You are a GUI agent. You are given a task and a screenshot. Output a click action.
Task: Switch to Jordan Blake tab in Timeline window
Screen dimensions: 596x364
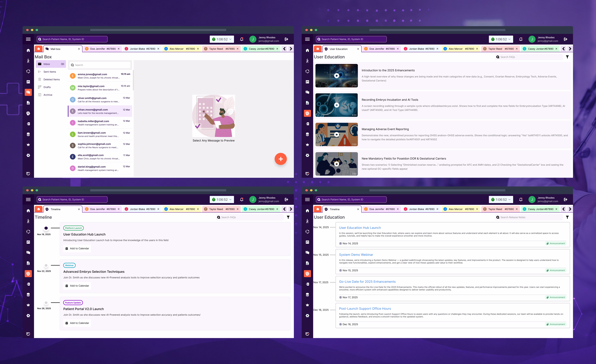point(142,209)
